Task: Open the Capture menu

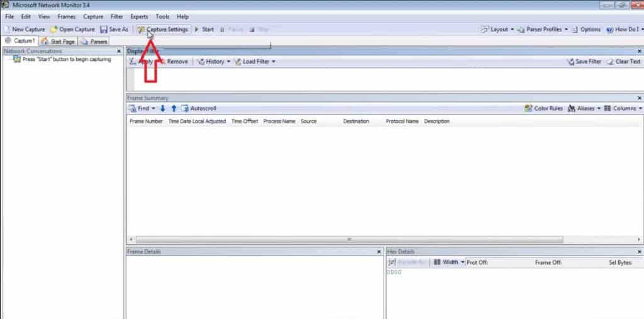Action: [x=93, y=17]
